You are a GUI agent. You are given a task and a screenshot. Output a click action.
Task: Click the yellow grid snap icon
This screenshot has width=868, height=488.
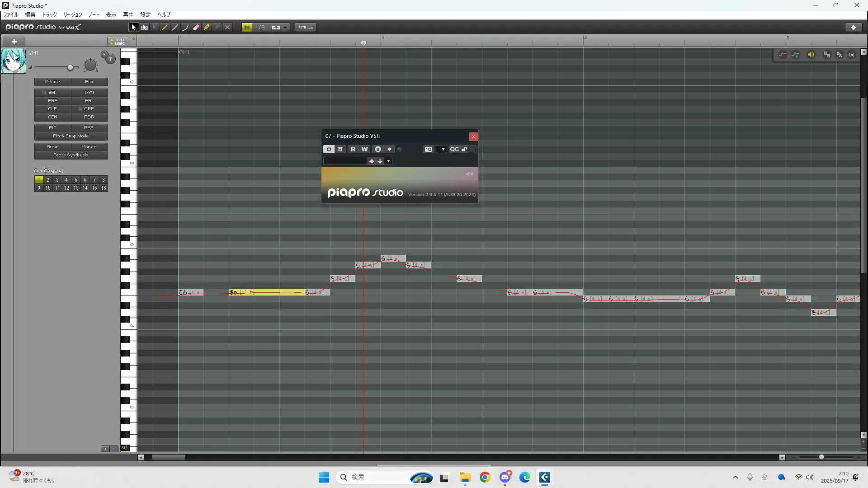point(247,28)
